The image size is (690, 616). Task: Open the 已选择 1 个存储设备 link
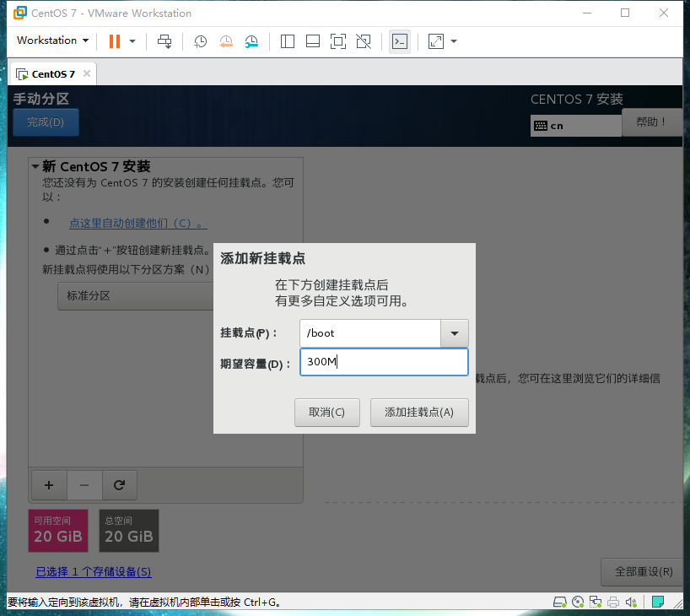94,571
